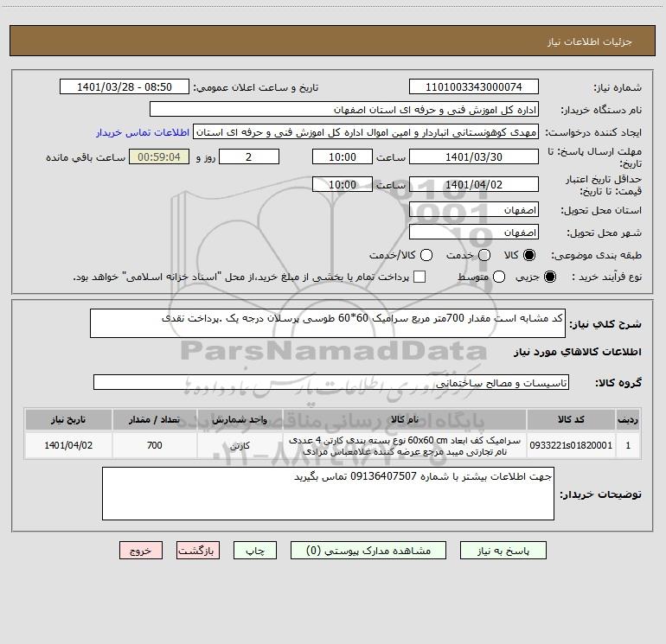Viewport: 666px width, 644px height.
Task: Click the جزئیات اطلاعات نیاز header title
Action: tap(589, 41)
